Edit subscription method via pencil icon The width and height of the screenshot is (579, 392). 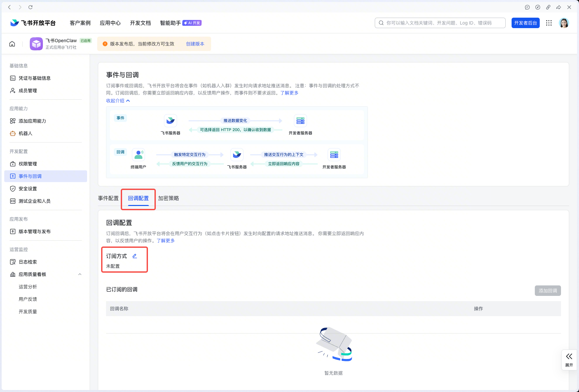coord(135,256)
